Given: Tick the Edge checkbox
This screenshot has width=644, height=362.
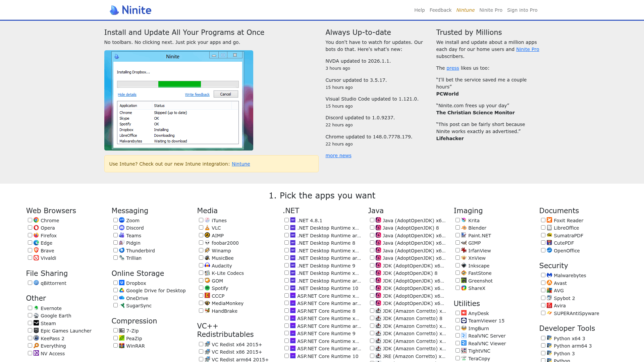Looking at the screenshot, I should pyautogui.click(x=30, y=243).
